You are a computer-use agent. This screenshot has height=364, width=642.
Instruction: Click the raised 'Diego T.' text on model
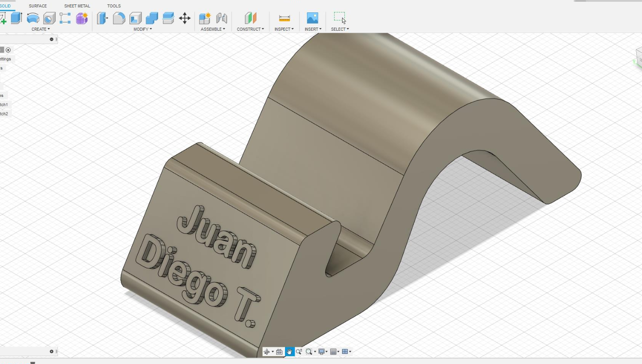(198, 281)
